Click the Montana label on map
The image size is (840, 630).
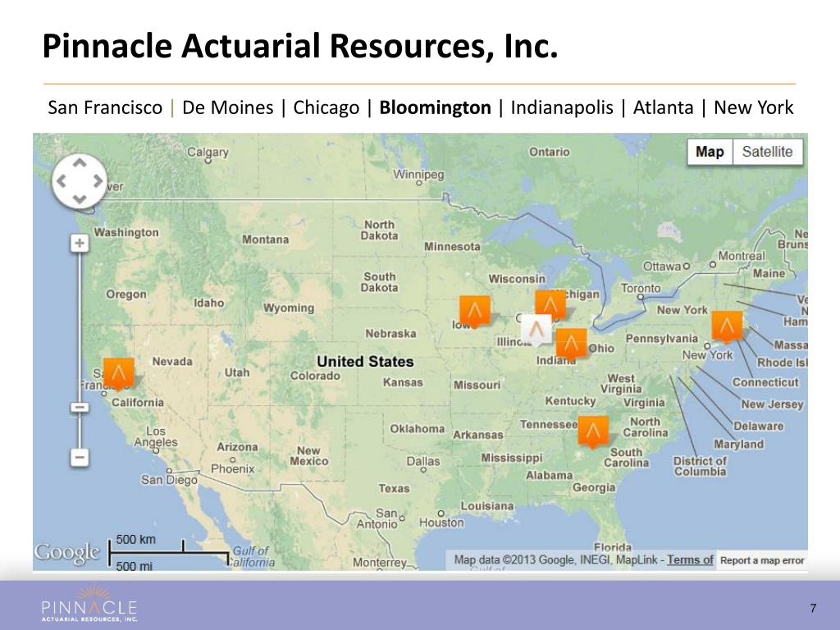click(x=265, y=240)
